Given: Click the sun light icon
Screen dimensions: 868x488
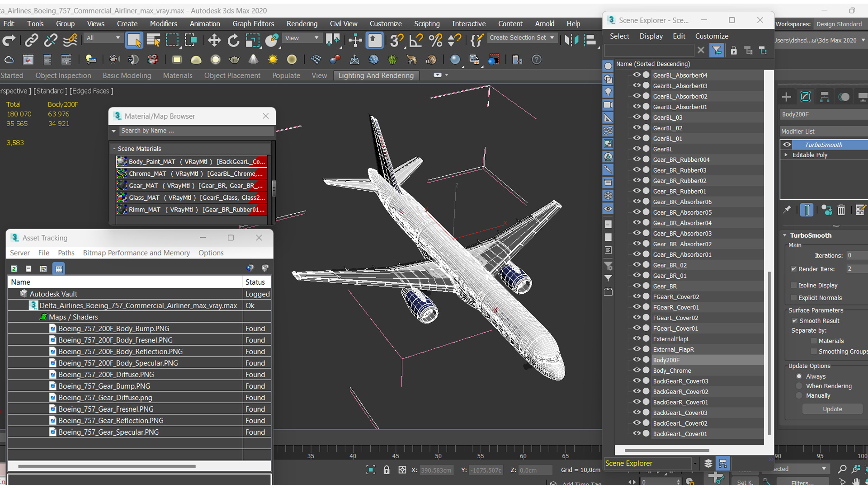Looking at the screenshot, I should 273,60.
